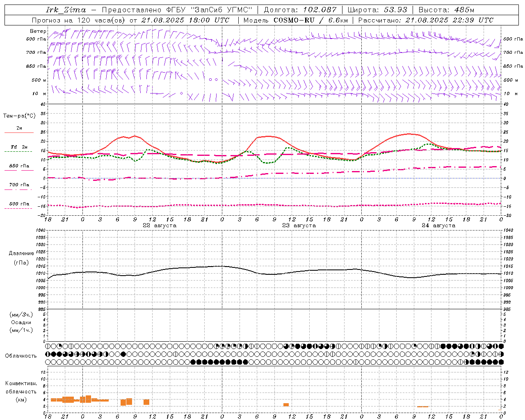Image resolution: width=525 pixels, height=420 pixels.
Task: Click the '10 м' wind level label on left
Action: click(39, 94)
